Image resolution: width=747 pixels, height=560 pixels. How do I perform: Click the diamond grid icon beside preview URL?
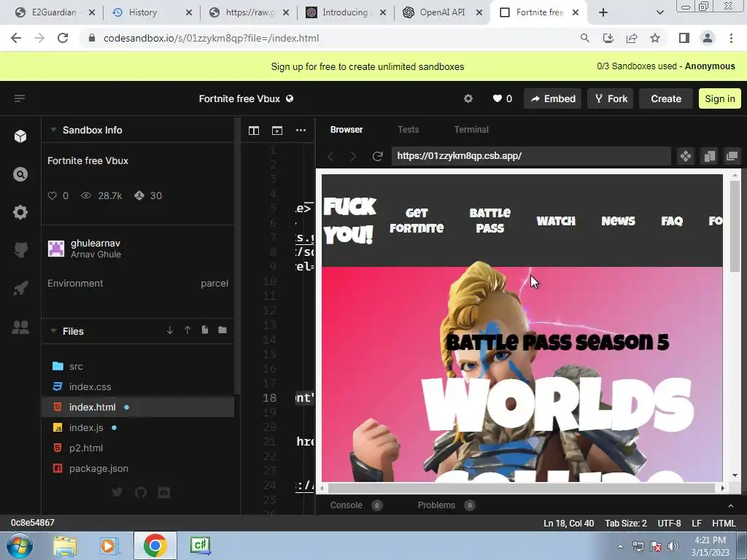click(686, 156)
